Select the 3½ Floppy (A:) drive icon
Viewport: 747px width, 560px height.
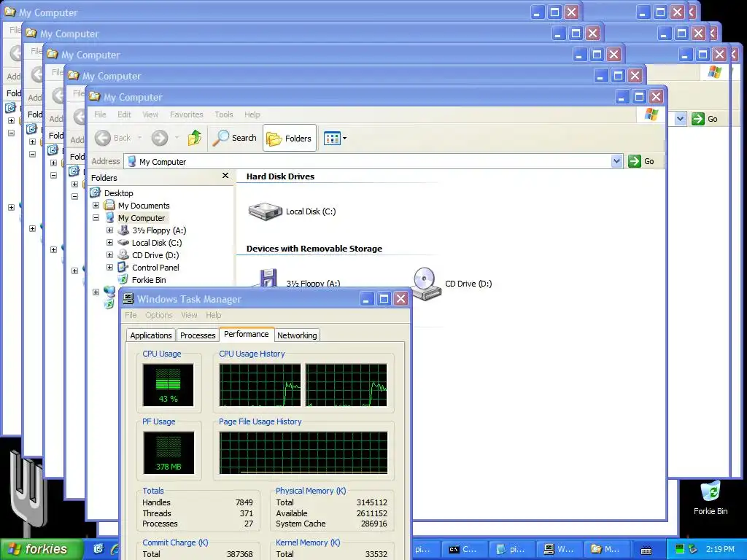tap(268, 278)
